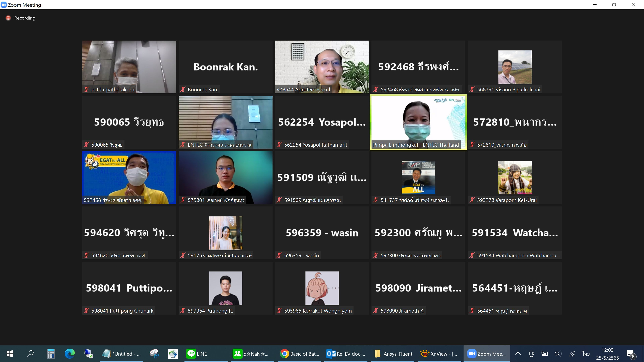Image resolution: width=644 pixels, height=362 pixels.
Task: Click the Recording indicator icon
Action: [8, 18]
